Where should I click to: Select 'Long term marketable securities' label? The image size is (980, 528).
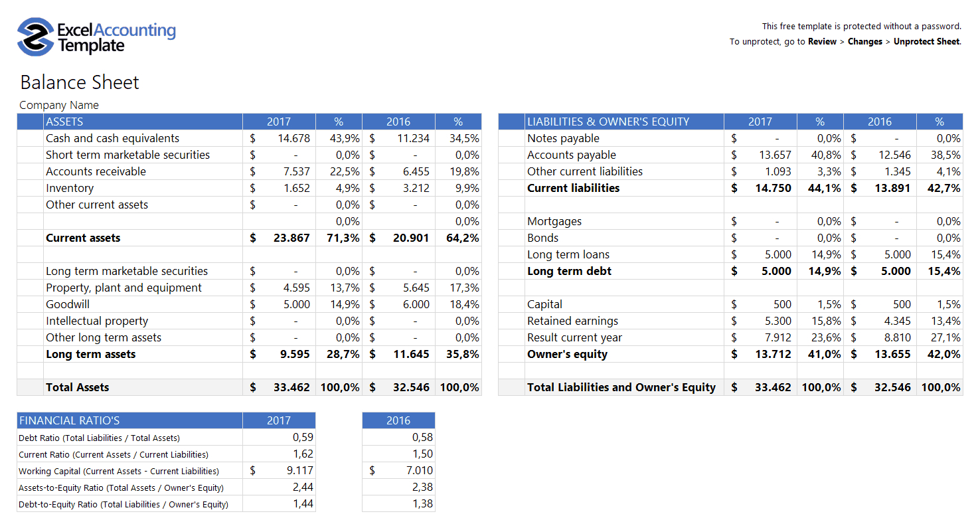coord(127,271)
